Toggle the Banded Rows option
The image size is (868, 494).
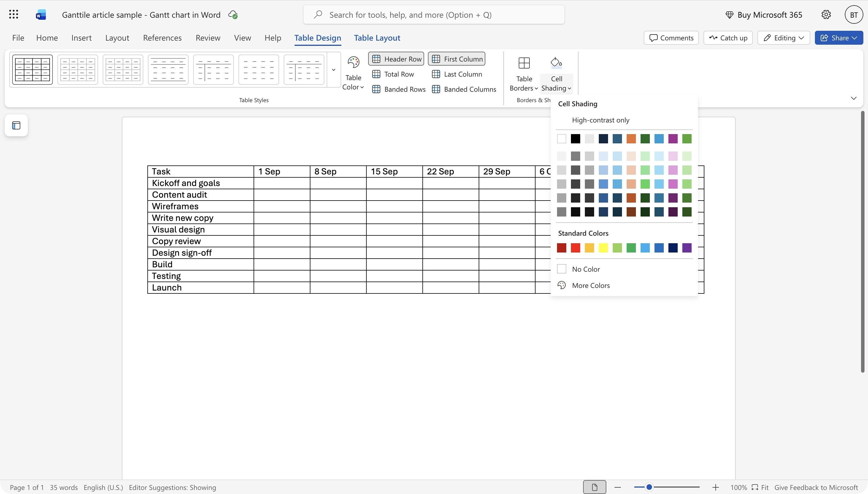click(x=399, y=89)
